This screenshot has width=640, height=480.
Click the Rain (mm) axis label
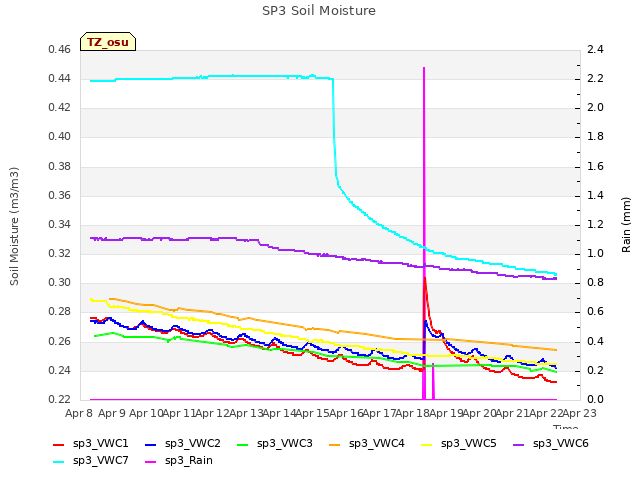(x=626, y=225)
